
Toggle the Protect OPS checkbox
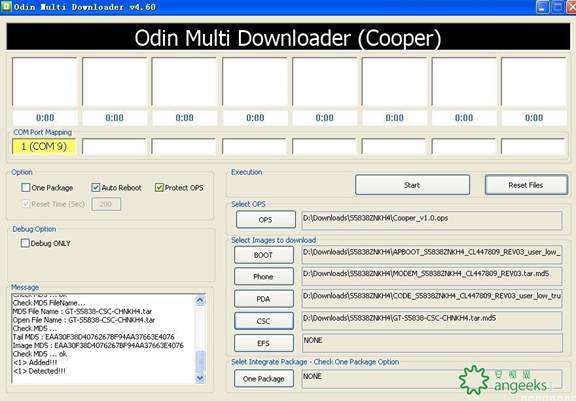[x=159, y=188]
